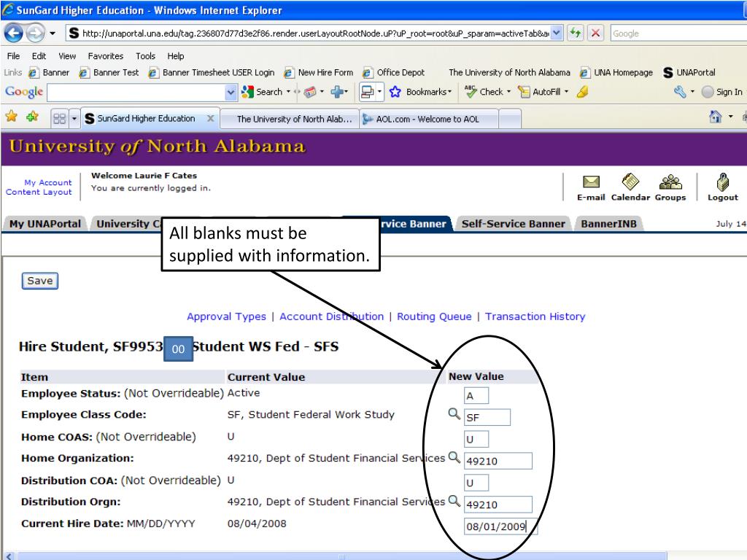Click the address bar URL field
This screenshot has height=560, width=747.
309,34
